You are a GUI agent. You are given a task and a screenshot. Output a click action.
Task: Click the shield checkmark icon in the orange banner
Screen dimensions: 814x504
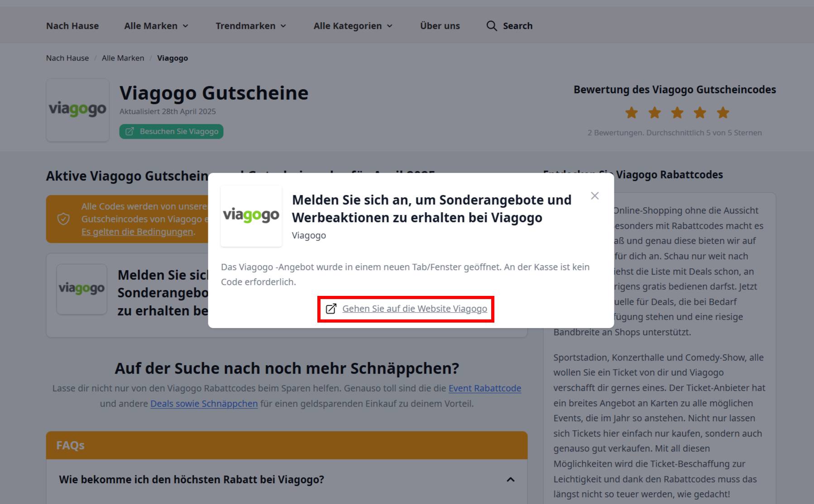point(63,219)
